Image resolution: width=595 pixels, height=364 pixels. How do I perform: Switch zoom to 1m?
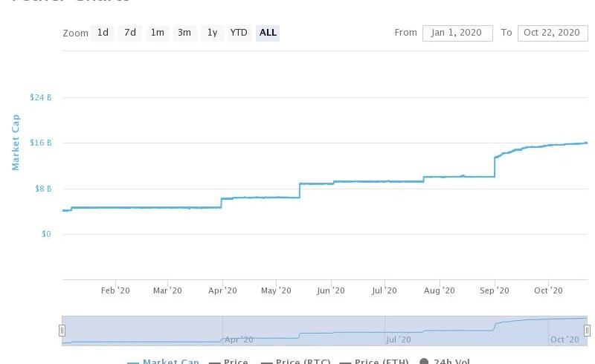click(157, 33)
